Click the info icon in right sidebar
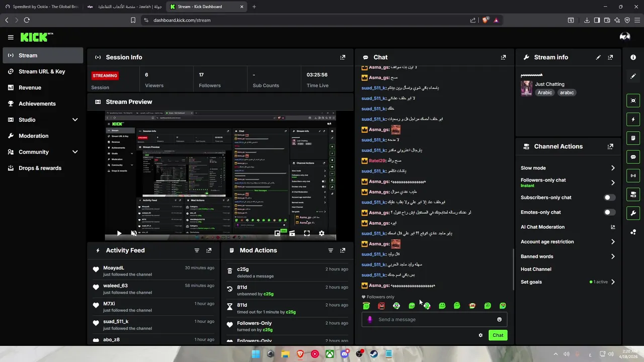The width and height of the screenshot is (644, 362). click(633, 57)
